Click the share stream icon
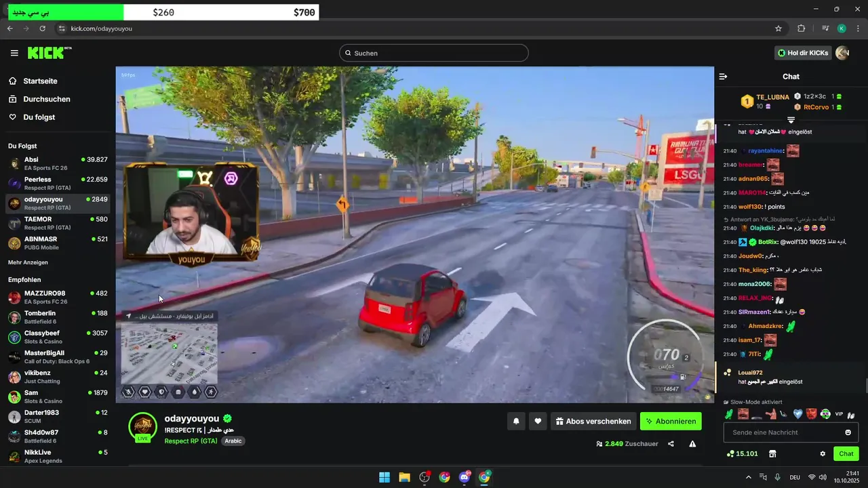Viewport: 868px width, 488px height. point(671,444)
